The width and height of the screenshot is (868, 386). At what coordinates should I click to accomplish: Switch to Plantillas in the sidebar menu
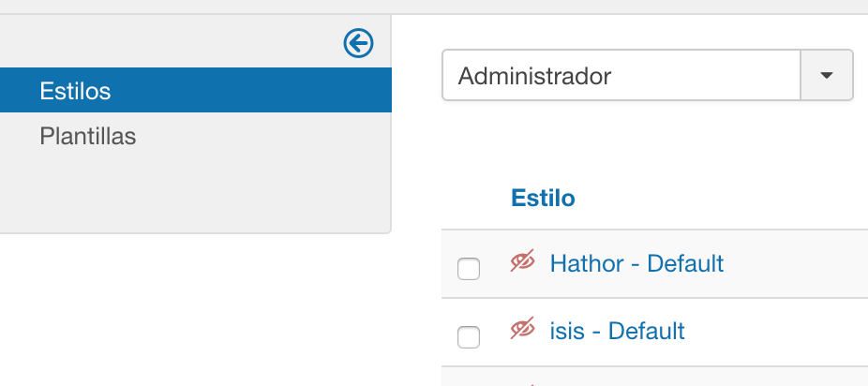tap(88, 136)
